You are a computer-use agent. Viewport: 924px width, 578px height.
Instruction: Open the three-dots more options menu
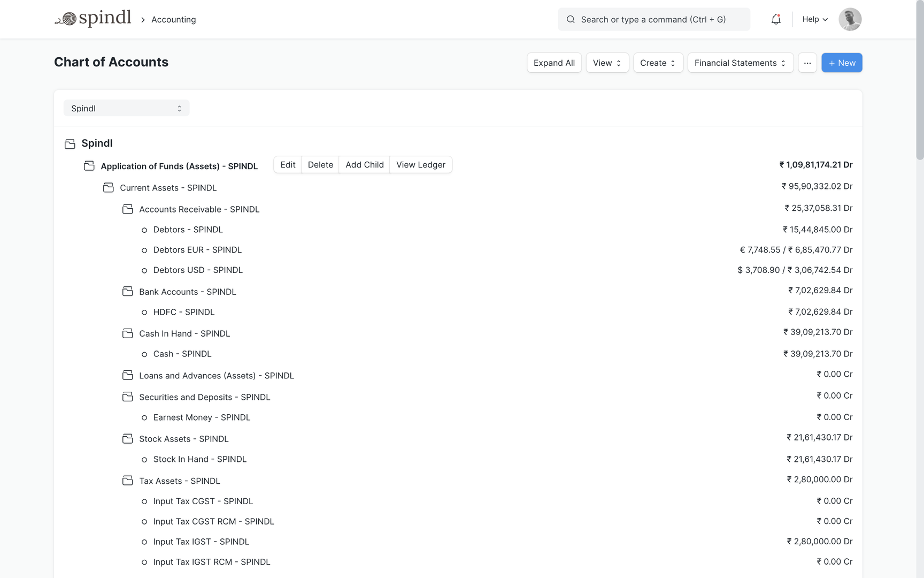coord(807,63)
